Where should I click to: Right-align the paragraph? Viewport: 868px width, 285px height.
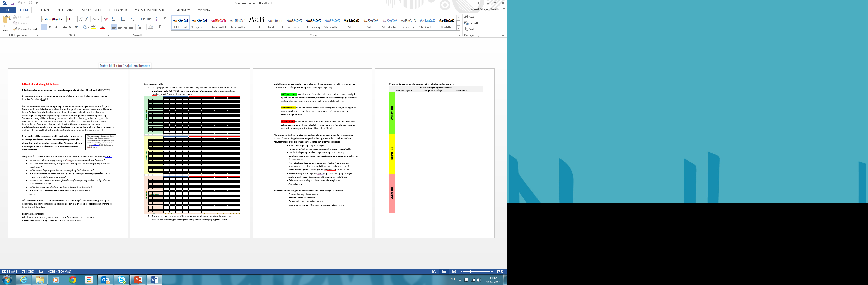pos(125,27)
